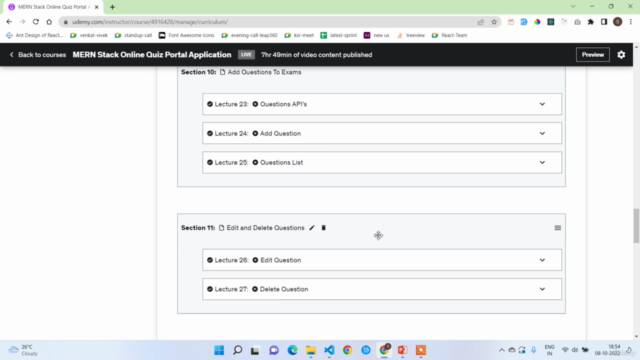Click Lecture 25 Questions List title
This screenshot has height=360, width=640.
282,162
